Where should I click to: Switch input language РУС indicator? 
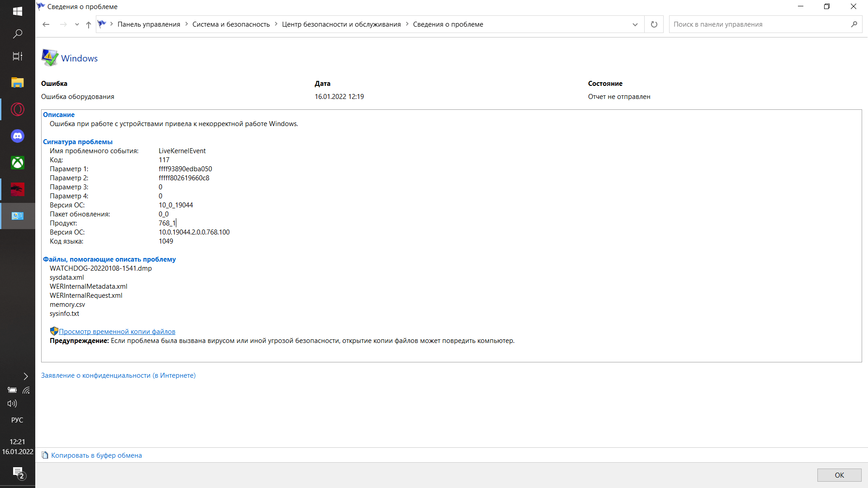(x=17, y=420)
